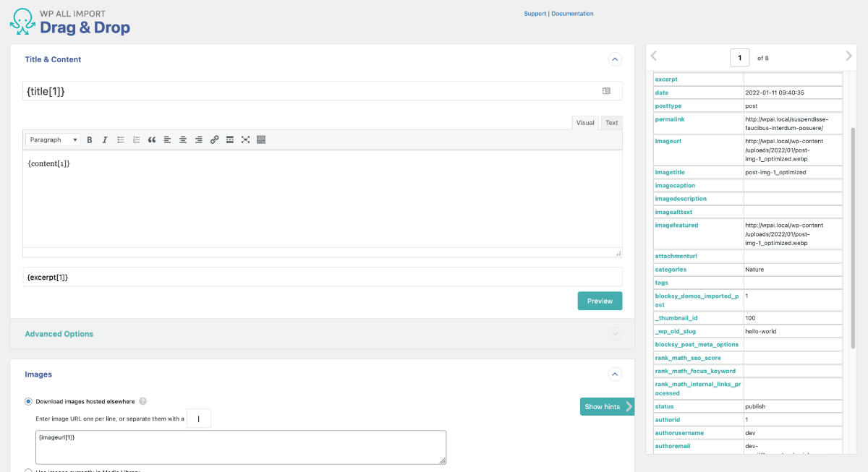The image size is (868, 472).
Task: Click the 'imagetitle' field name
Action: 670,172
